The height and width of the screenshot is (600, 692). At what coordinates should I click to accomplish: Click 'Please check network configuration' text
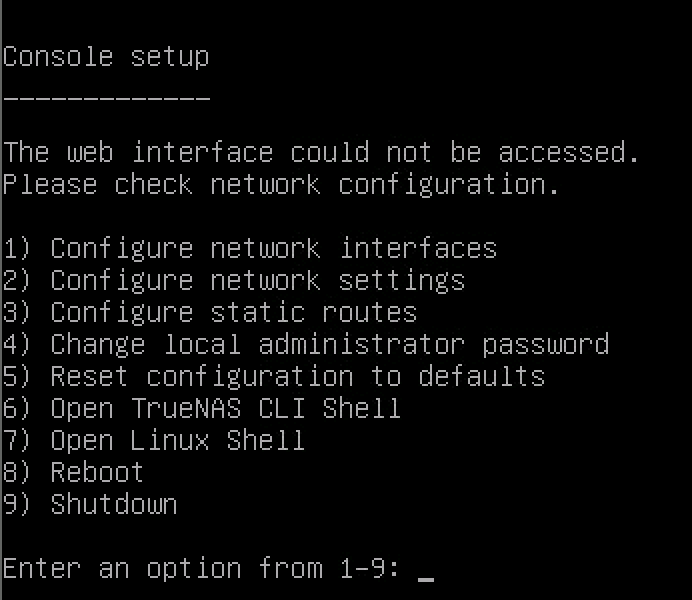pos(280,184)
